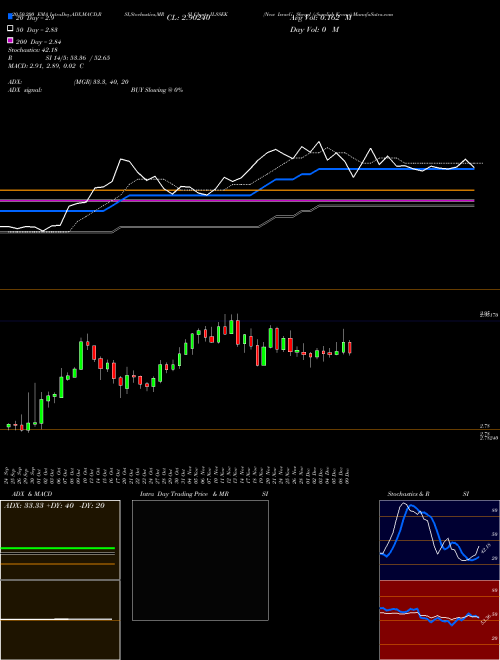The width and height of the screenshot is (500, 660).
Task: Click the 'Stochastics & R' panel title
Action: click(x=408, y=494)
